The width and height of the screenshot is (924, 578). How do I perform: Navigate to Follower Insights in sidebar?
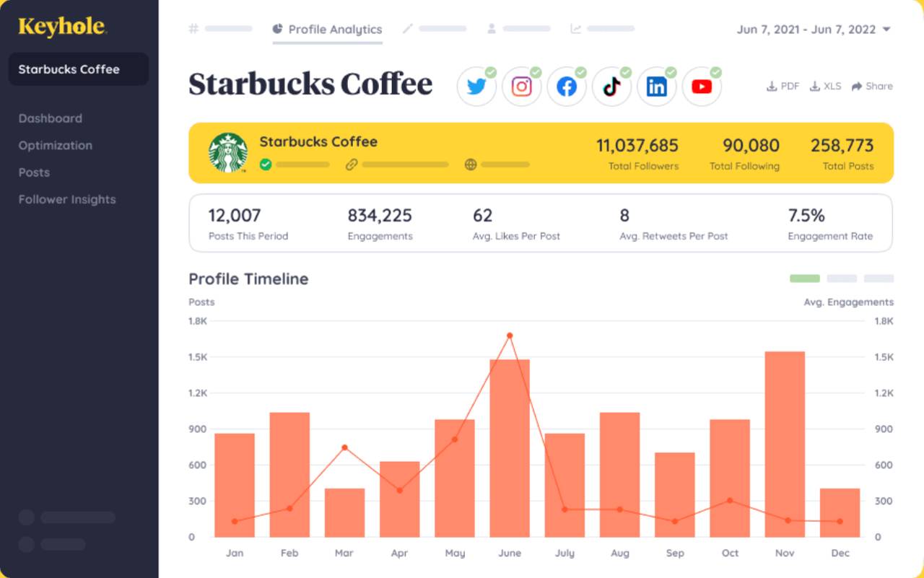tap(66, 199)
